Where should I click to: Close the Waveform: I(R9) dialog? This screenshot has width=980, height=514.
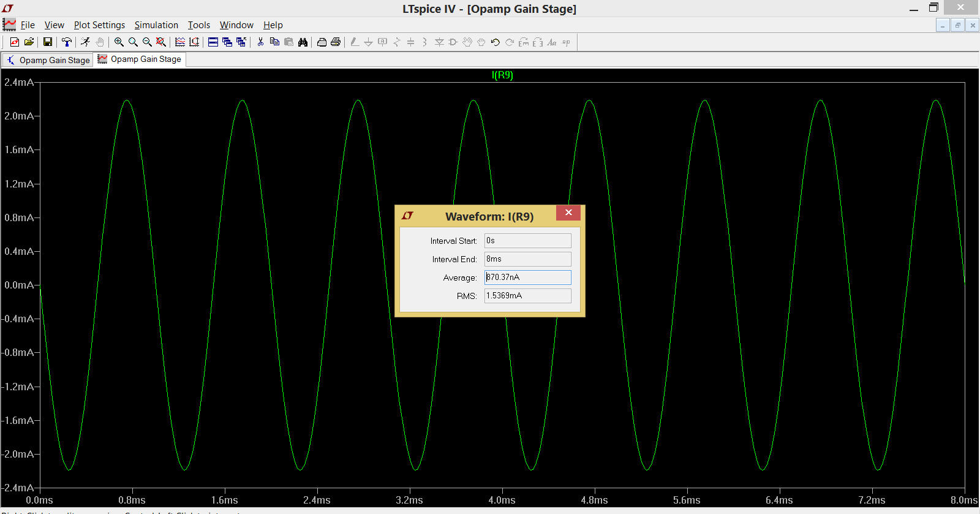568,213
